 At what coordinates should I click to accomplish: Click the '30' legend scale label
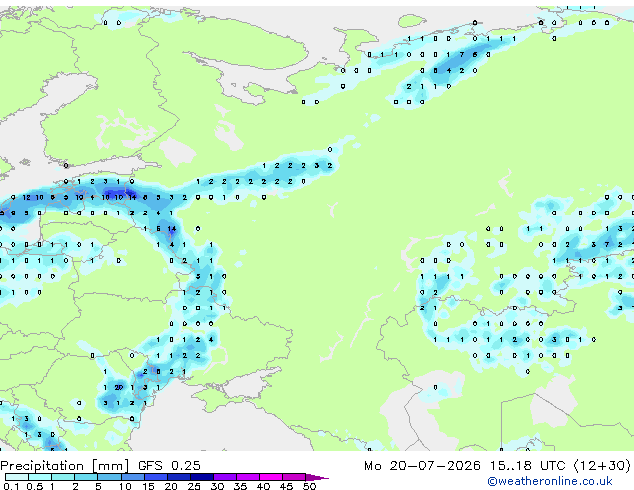pyautogui.click(x=217, y=486)
